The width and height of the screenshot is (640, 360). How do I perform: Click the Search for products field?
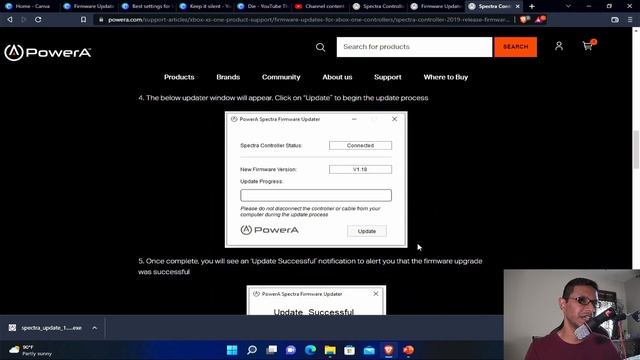tap(414, 47)
